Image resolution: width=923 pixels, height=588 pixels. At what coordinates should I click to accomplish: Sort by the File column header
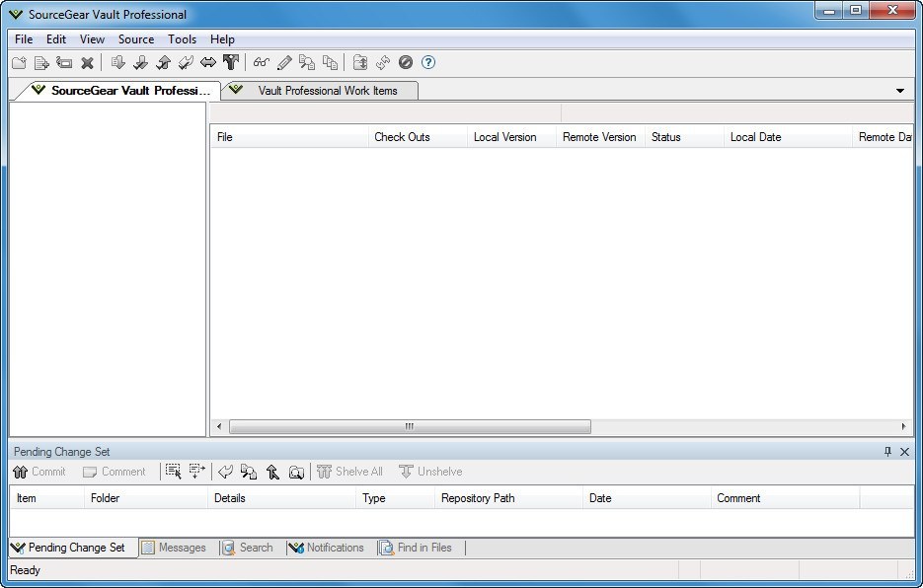pyautogui.click(x=289, y=137)
